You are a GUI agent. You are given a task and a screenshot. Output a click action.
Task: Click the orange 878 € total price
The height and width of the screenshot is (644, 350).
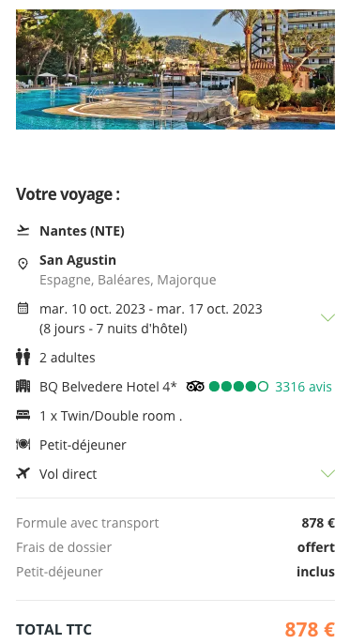pyautogui.click(x=310, y=629)
